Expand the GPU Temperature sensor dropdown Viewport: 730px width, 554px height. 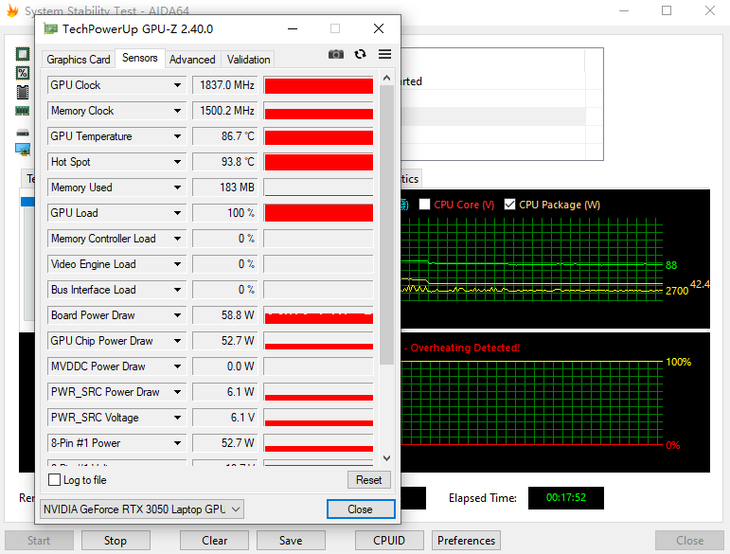pos(177,136)
